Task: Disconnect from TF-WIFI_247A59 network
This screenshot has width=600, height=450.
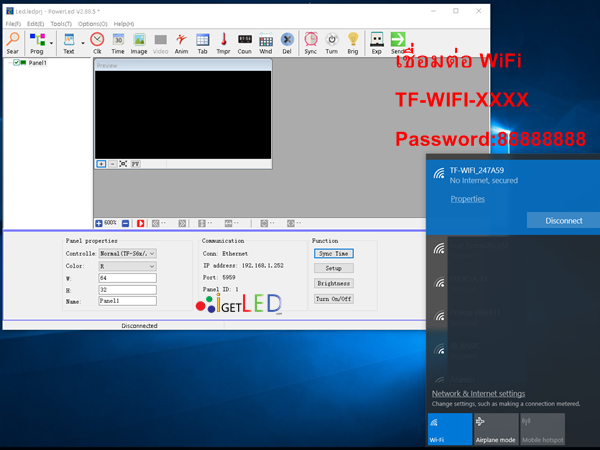Action: point(564,220)
